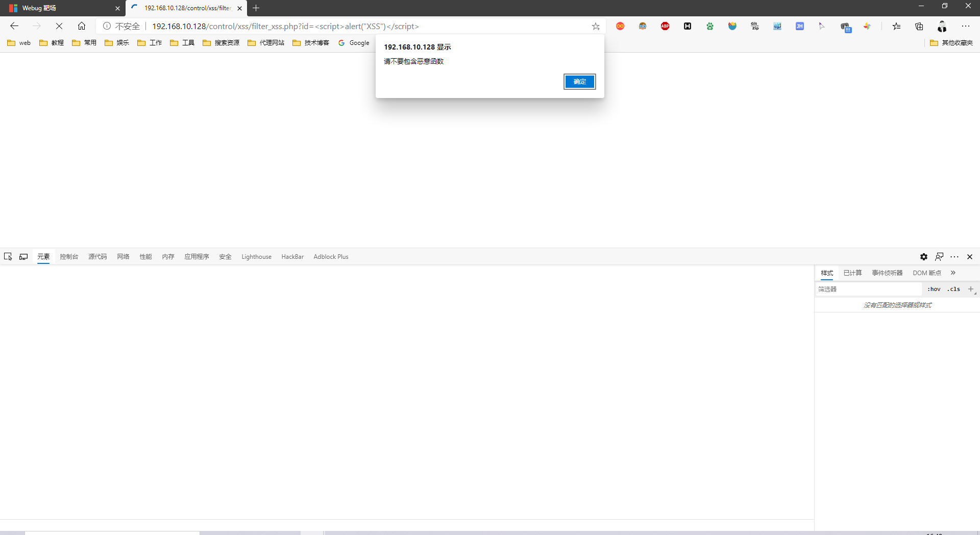Open the 工具 bookmarks folder
Image resolution: width=980 pixels, height=535 pixels.
182,43
